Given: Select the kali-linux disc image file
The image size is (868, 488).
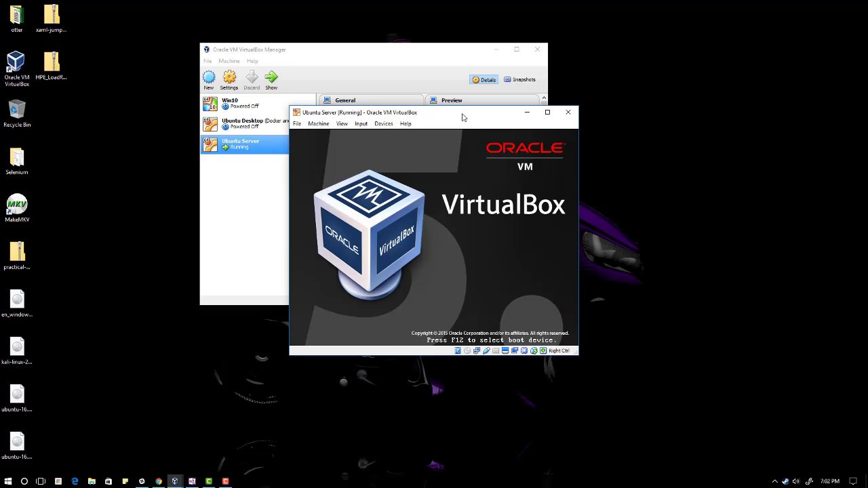Looking at the screenshot, I should tap(17, 351).
